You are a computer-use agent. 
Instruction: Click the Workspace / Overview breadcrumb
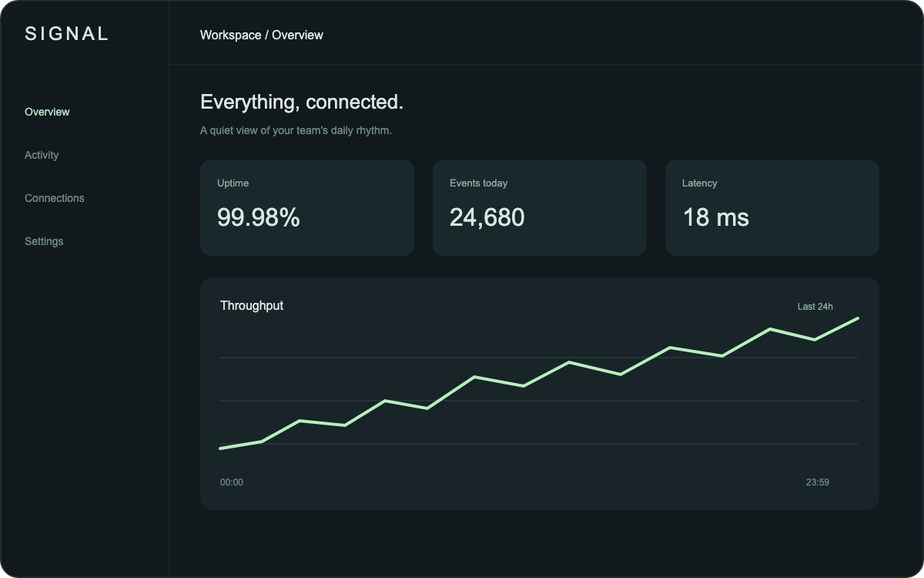262,35
